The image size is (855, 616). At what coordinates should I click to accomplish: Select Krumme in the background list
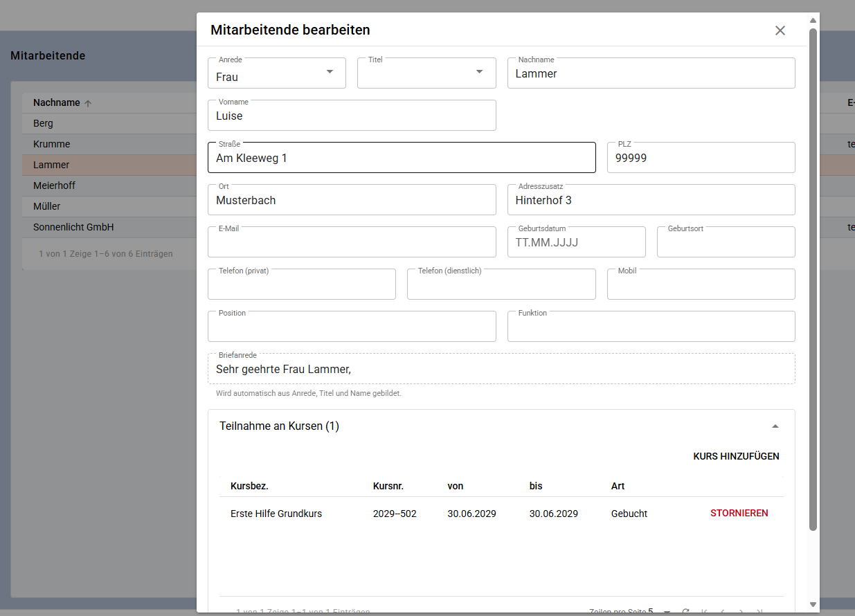[x=51, y=144]
